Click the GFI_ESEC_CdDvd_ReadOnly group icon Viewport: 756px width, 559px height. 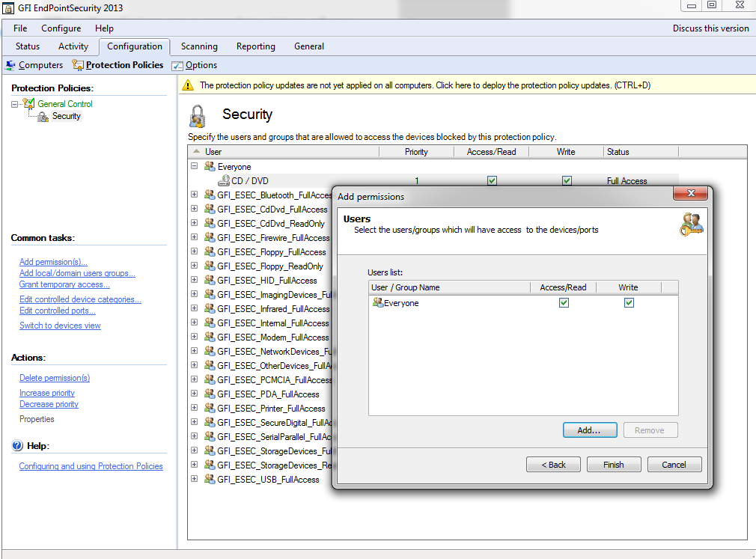[x=210, y=223]
